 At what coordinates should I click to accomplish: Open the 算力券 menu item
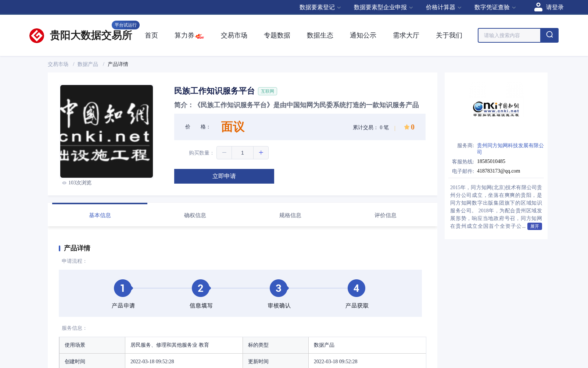184,35
